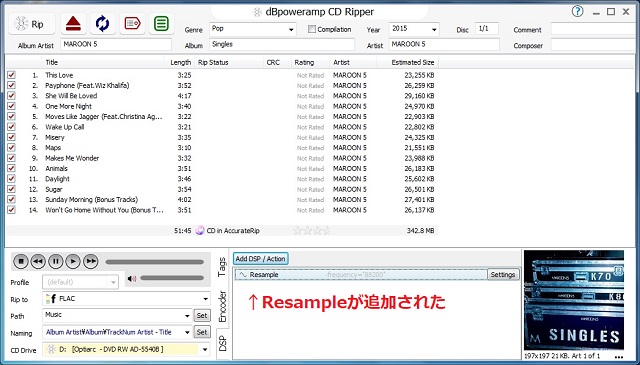The width and height of the screenshot is (640, 365).
Task: Open the Path dropdown
Action: point(187,316)
